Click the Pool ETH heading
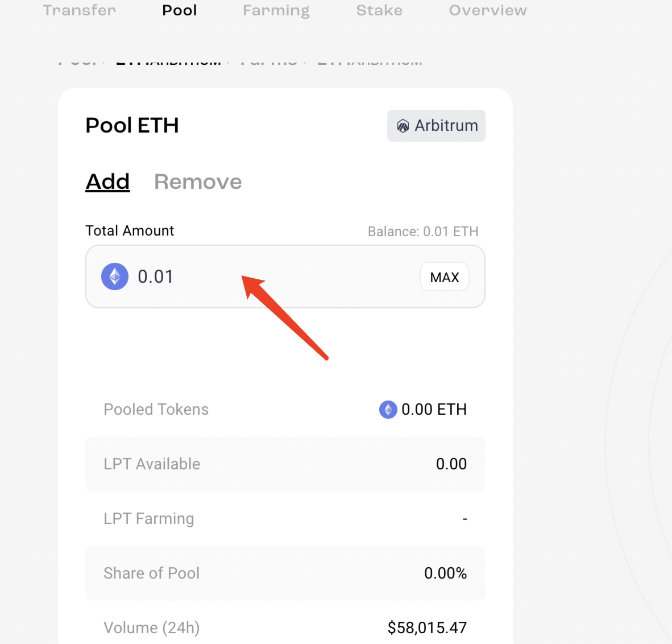 (x=132, y=126)
